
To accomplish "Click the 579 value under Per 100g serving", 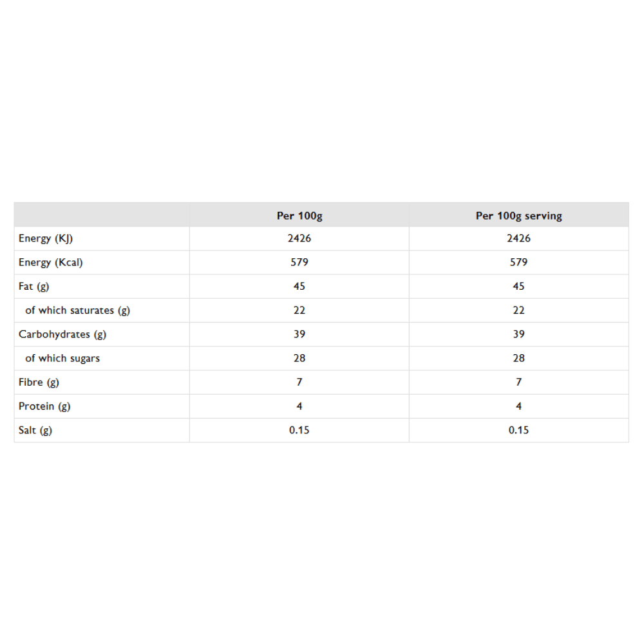I will (518, 262).
